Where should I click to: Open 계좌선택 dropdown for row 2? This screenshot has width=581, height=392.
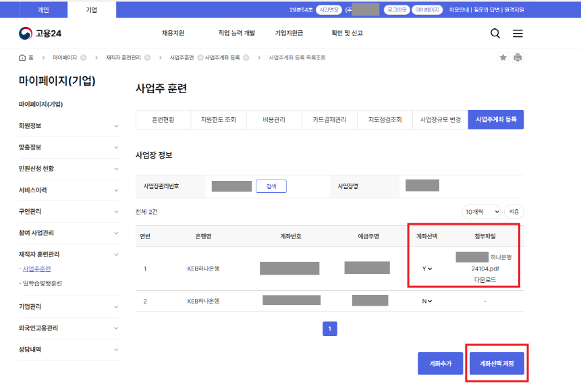(x=426, y=301)
